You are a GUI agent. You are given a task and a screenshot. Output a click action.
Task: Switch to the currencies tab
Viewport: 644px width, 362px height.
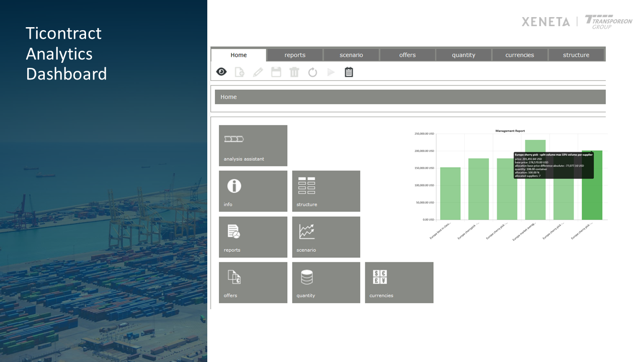[520, 55]
